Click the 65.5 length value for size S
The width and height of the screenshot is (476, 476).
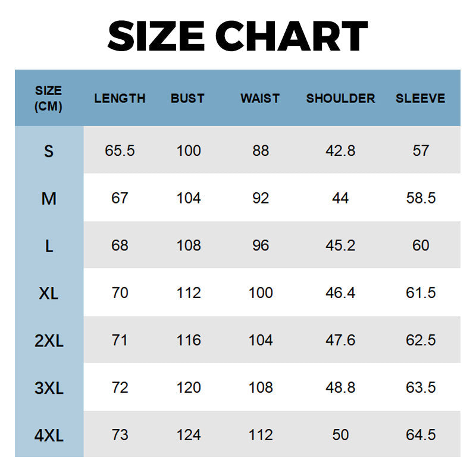(120, 151)
